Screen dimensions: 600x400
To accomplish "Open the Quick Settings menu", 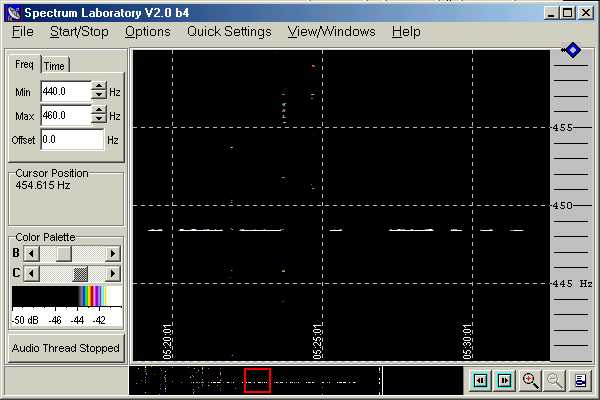I will pos(229,32).
